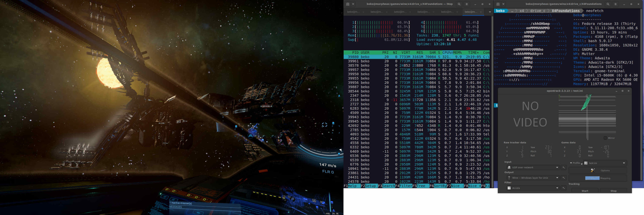Open the Filter dropdown showing Accela
This screenshot has width=644, height=215.
click(533, 188)
